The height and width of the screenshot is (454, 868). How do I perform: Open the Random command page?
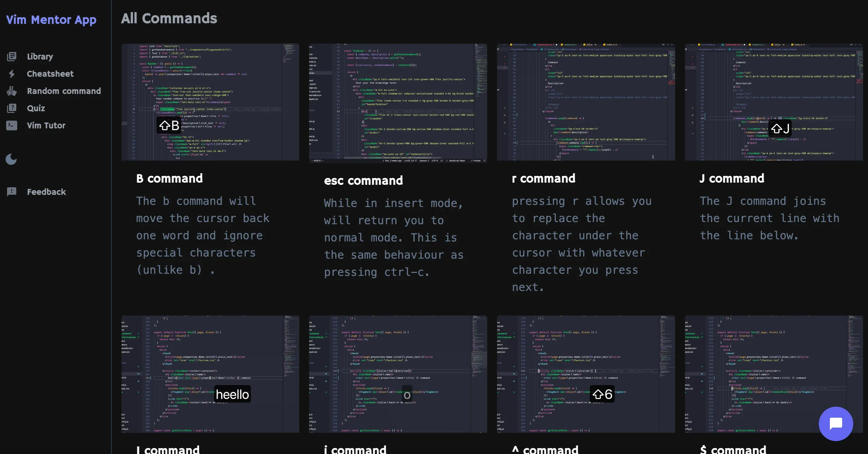coord(64,91)
